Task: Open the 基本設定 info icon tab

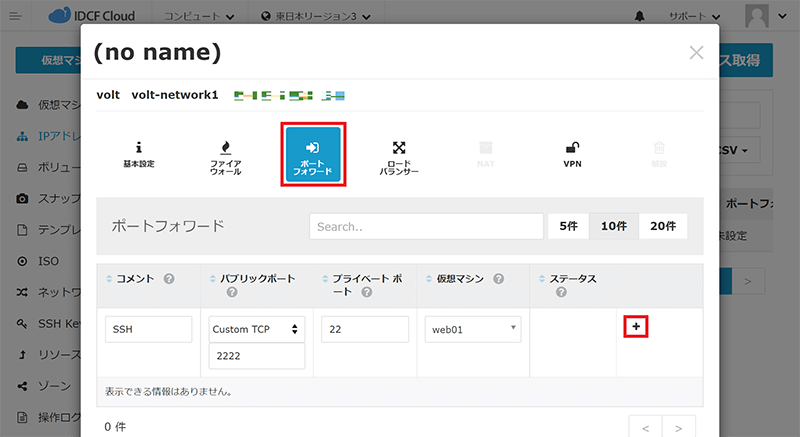Action: point(139,153)
